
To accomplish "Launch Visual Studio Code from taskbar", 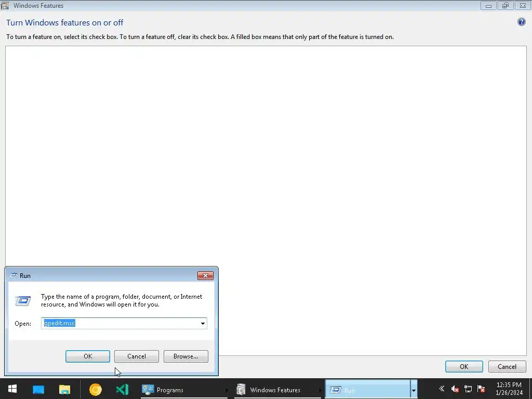I will [x=122, y=389].
